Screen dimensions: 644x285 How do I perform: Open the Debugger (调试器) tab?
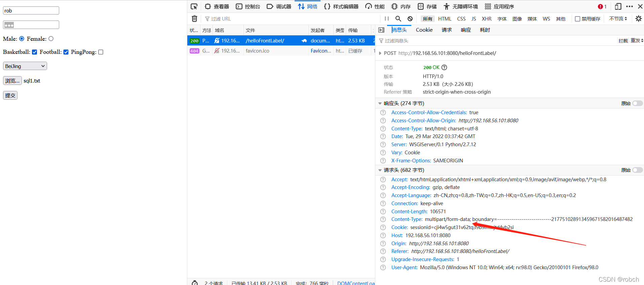tap(279, 6)
